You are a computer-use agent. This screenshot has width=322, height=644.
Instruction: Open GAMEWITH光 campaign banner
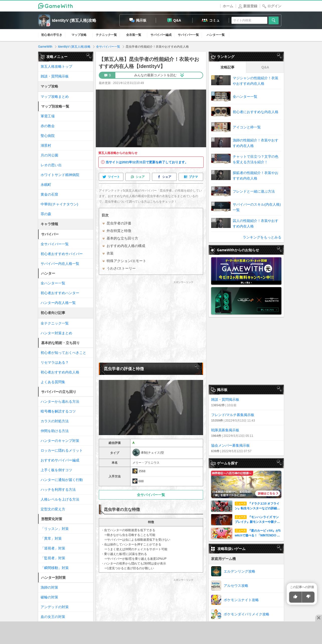(246, 271)
